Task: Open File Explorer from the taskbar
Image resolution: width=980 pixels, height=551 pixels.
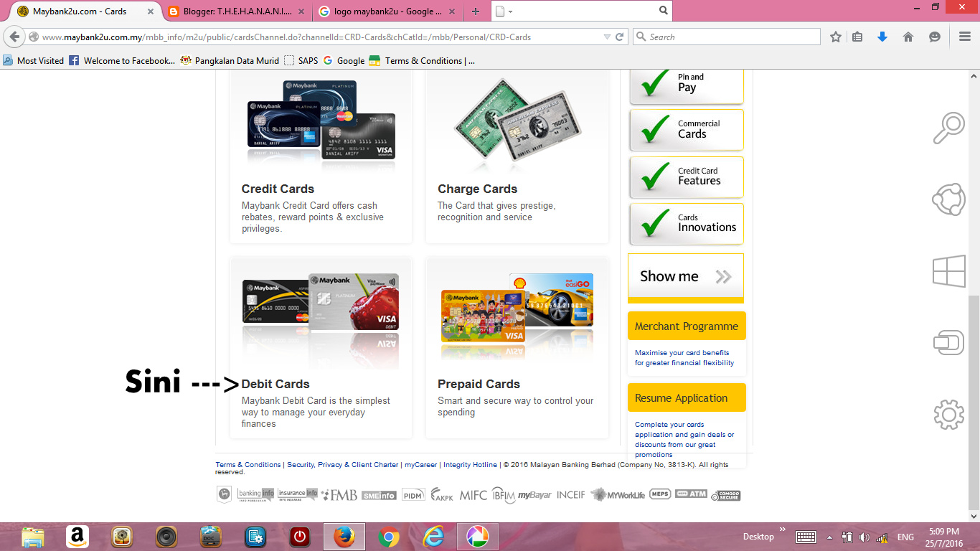Action: click(x=33, y=537)
